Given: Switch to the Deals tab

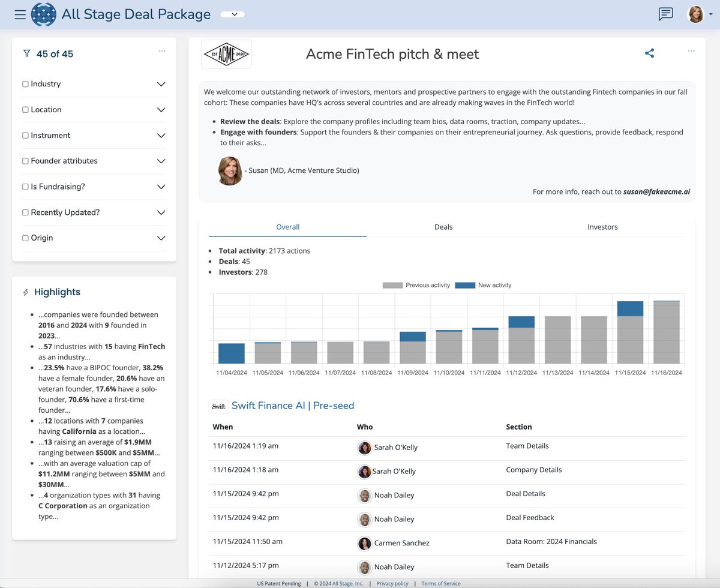Looking at the screenshot, I should click(x=443, y=227).
